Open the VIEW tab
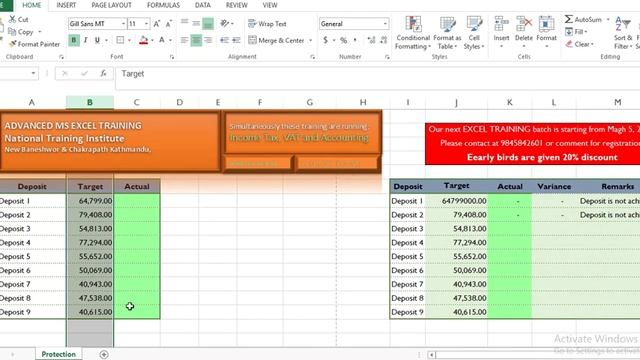 pyautogui.click(x=270, y=5)
